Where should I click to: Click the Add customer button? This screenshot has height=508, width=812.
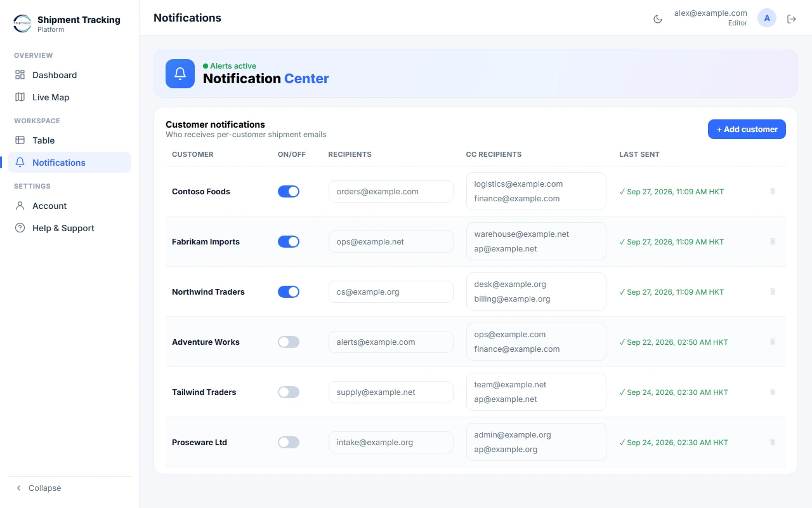(x=747, y=129)
